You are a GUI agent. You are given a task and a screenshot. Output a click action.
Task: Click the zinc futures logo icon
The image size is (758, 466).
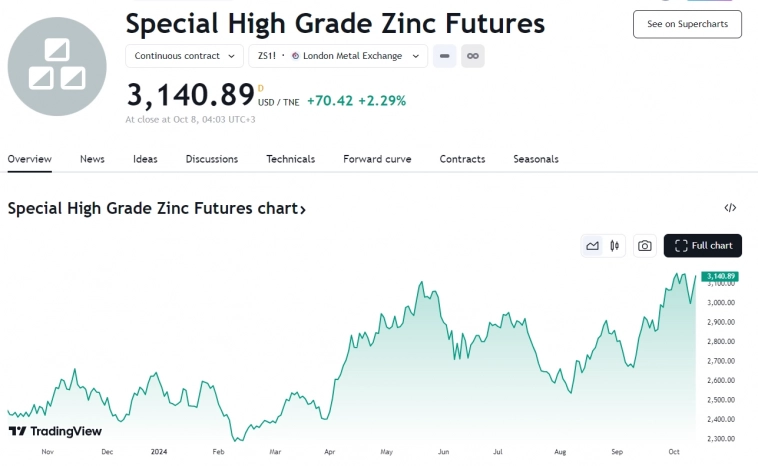pos(56,66)
